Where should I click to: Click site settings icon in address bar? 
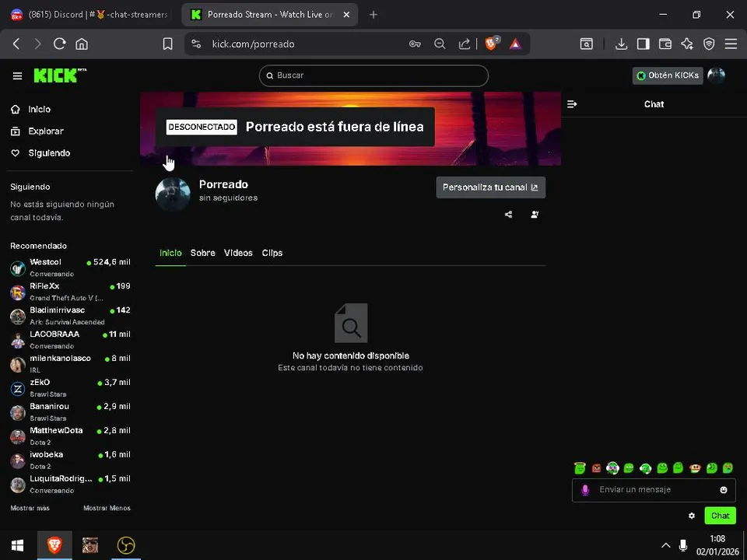pyautogui.click(x=196, y=44)
